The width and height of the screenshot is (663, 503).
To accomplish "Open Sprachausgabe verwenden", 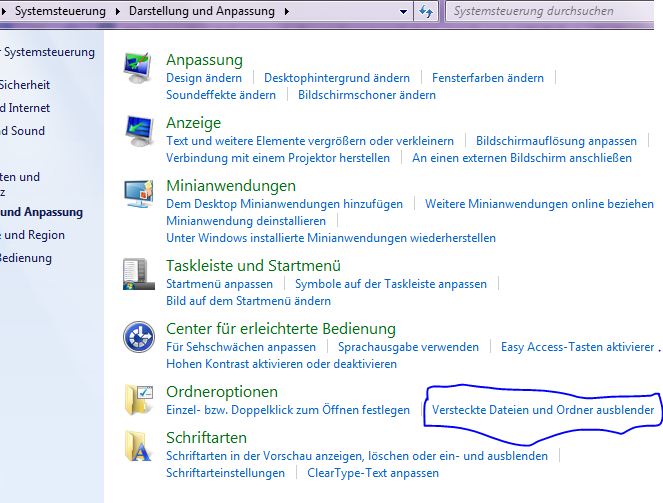I will (408, 347).
